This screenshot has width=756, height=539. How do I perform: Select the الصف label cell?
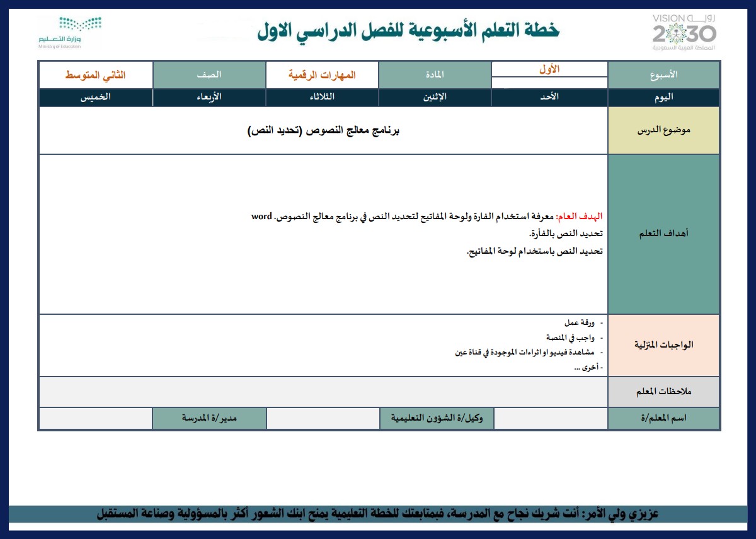(209, 75)
